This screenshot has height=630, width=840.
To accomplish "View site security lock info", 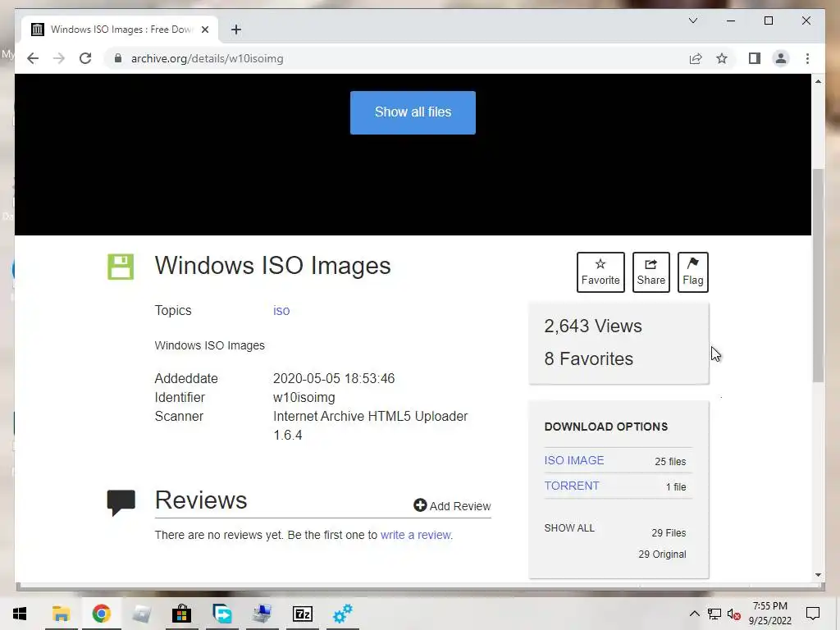I will point(118,58).
